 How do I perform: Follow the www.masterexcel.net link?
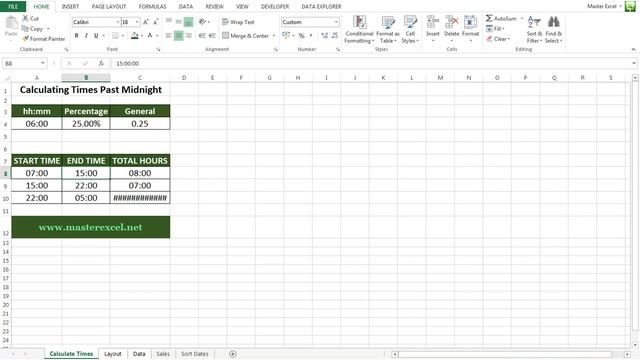coord(91,227)
